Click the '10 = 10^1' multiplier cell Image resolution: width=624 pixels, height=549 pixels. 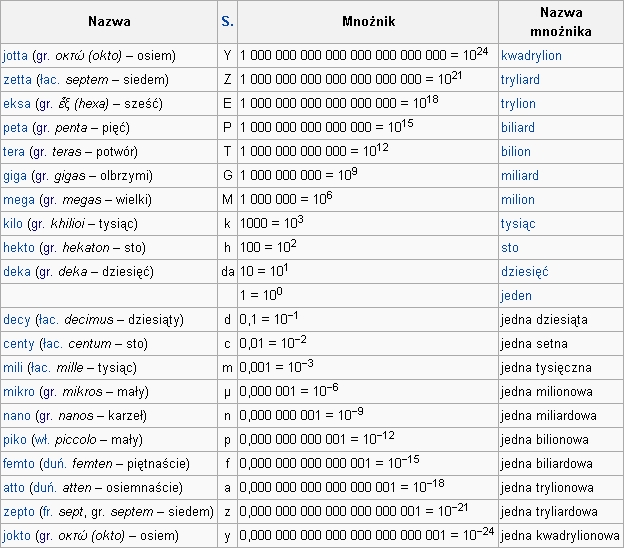click(x=368, y=272)
